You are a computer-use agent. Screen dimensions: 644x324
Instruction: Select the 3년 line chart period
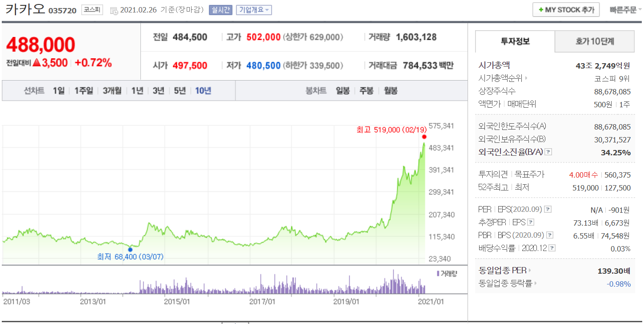159,91
